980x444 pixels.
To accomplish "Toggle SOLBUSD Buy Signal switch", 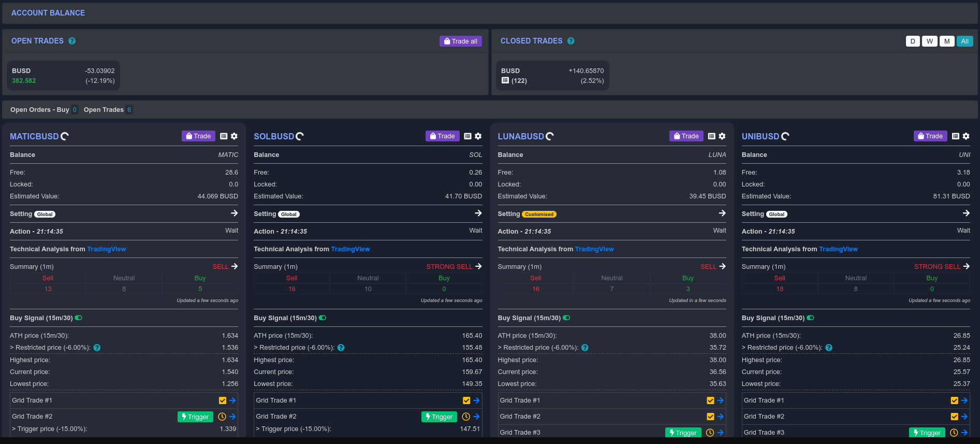I will (323, 318).
